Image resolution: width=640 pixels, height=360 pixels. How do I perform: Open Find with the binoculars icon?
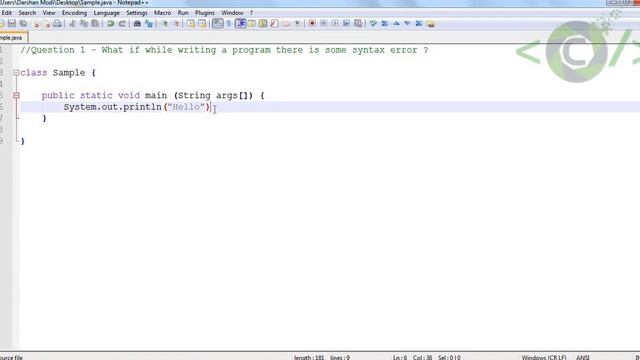click(137, 24)
